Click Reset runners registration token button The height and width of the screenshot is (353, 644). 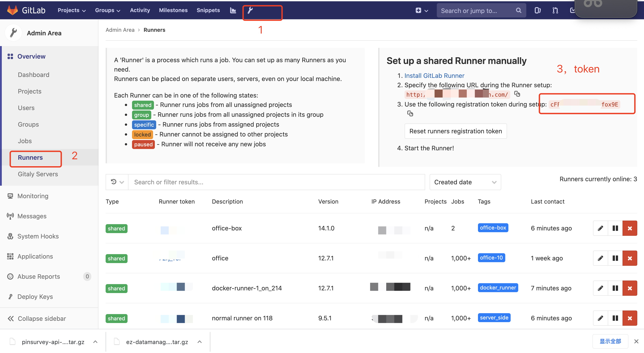click(455, 130)
